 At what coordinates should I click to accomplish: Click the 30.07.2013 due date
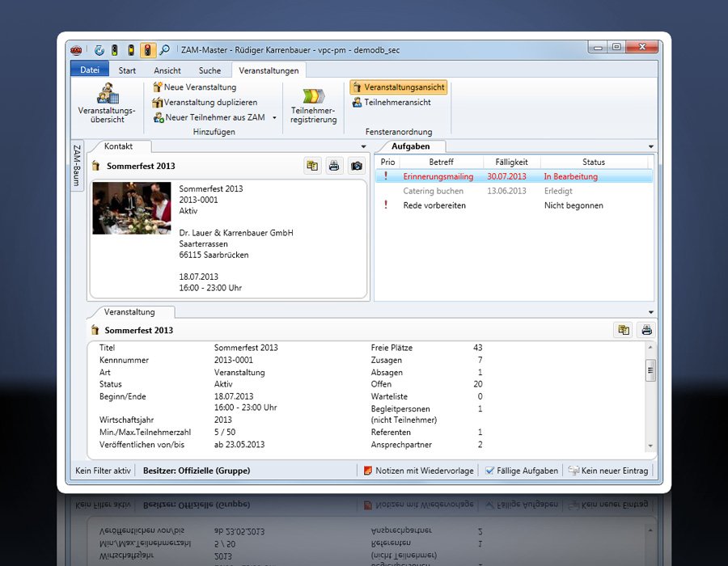[x=506, y=176]
